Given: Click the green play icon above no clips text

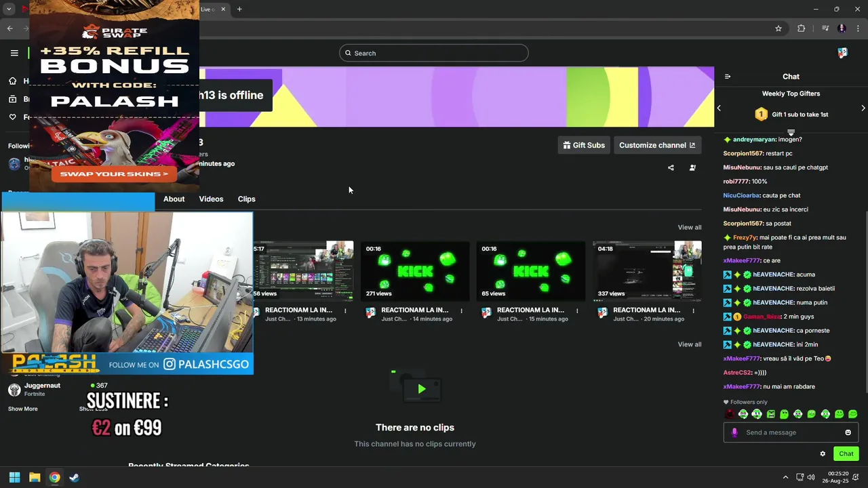Looking at the screenshot, I should [421, 389].
